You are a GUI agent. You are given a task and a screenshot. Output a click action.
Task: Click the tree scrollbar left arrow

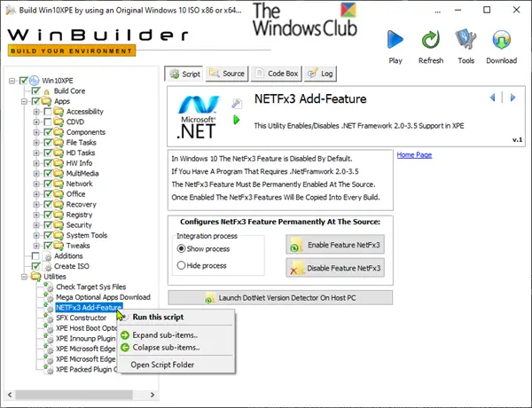tap(10, 395)
